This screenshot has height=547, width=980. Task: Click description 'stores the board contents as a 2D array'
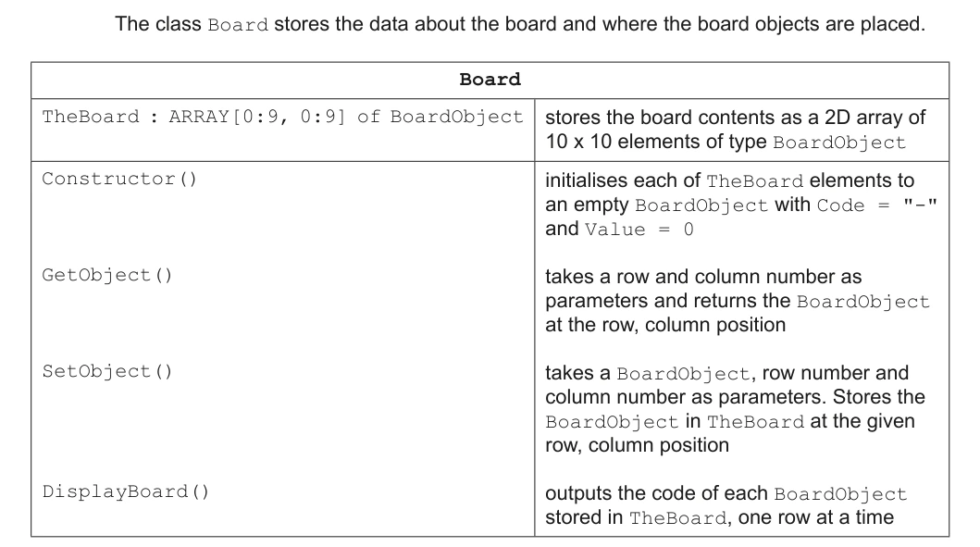pyautogui.click(x=735, y=118)
